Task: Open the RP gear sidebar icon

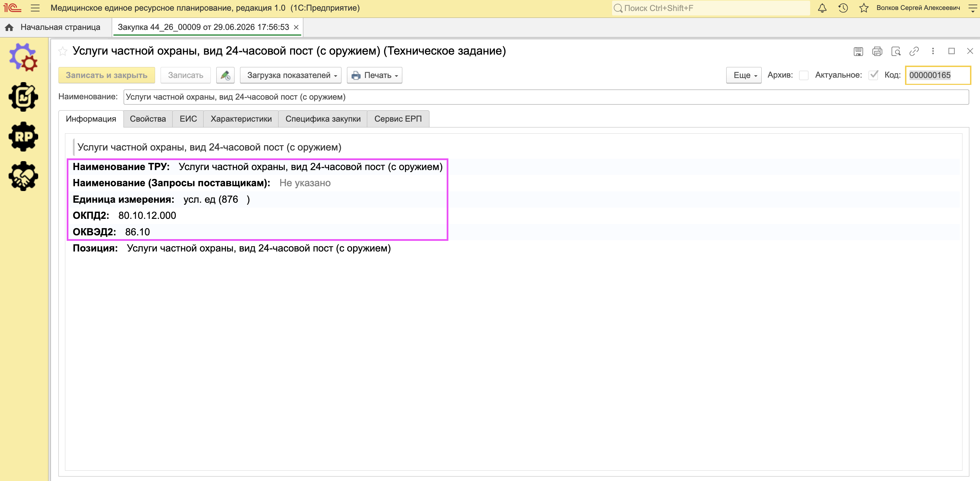Action: click(x=23, y=136)
